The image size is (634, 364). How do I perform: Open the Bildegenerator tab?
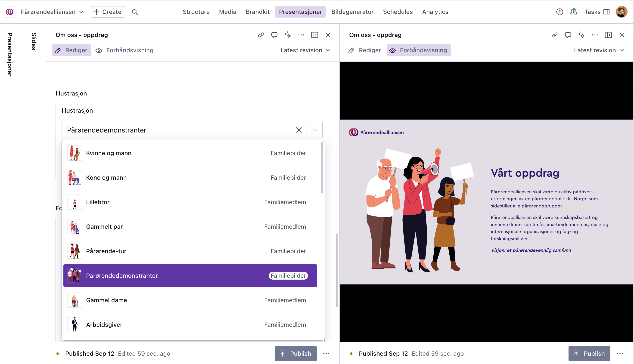pyautogui.click(x=352, y=12)
